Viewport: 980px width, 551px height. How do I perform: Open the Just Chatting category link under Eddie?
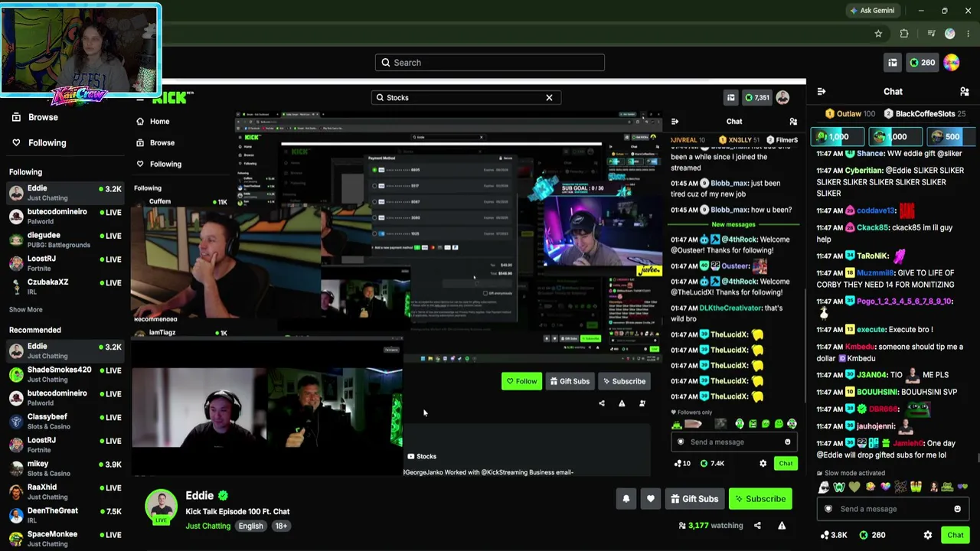coord(207,526)
